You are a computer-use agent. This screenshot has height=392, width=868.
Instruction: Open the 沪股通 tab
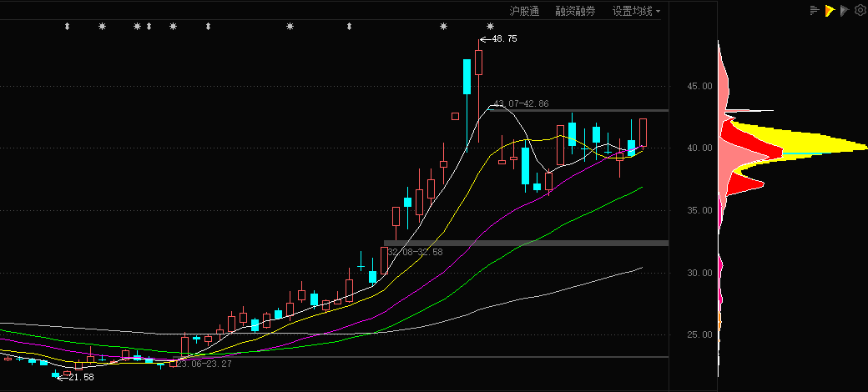523,11
